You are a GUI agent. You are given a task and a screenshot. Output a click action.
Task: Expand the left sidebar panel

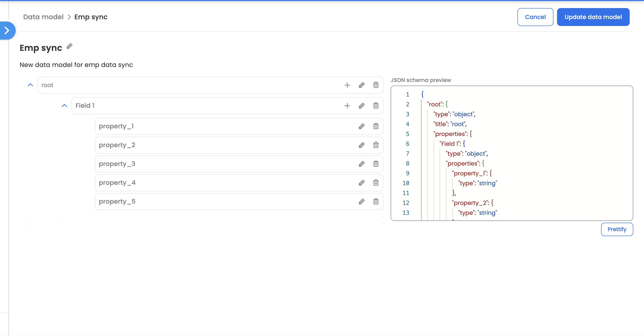[x=7, y=30]
